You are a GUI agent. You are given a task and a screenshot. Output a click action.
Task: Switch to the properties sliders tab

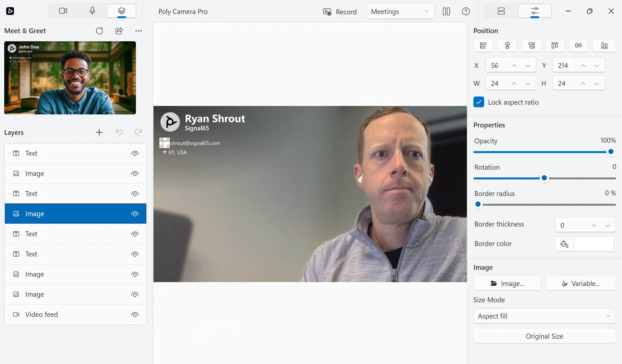pos(535,11)
